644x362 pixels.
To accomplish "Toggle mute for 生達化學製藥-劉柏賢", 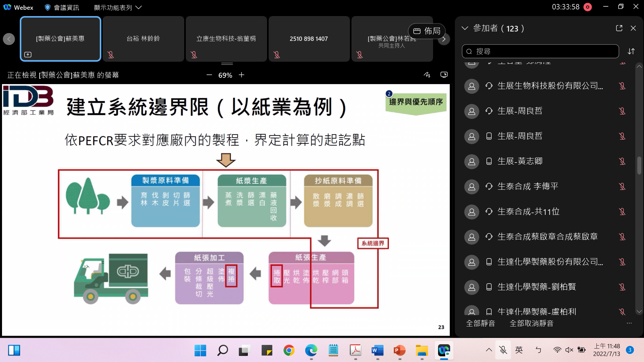I will tap(623, 287).
